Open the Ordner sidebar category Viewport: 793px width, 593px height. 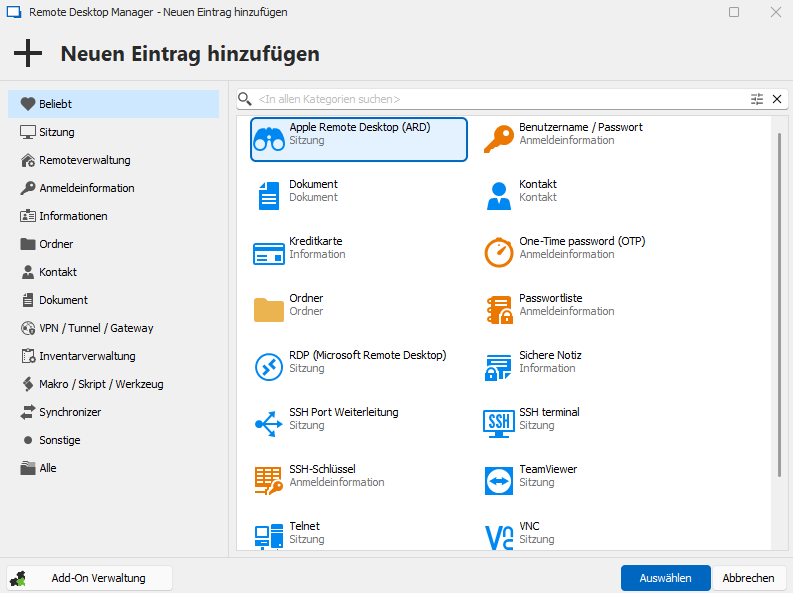(113, 244)
